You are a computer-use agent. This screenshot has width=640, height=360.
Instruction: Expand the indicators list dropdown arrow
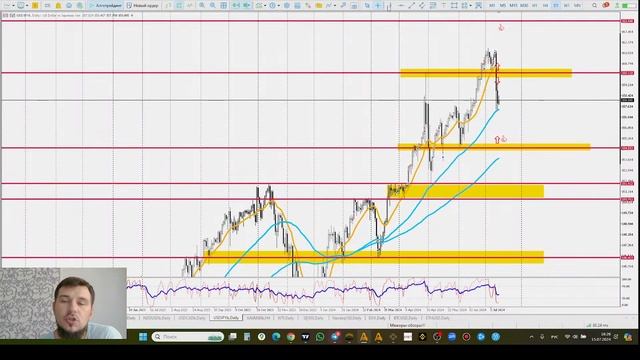265,6
